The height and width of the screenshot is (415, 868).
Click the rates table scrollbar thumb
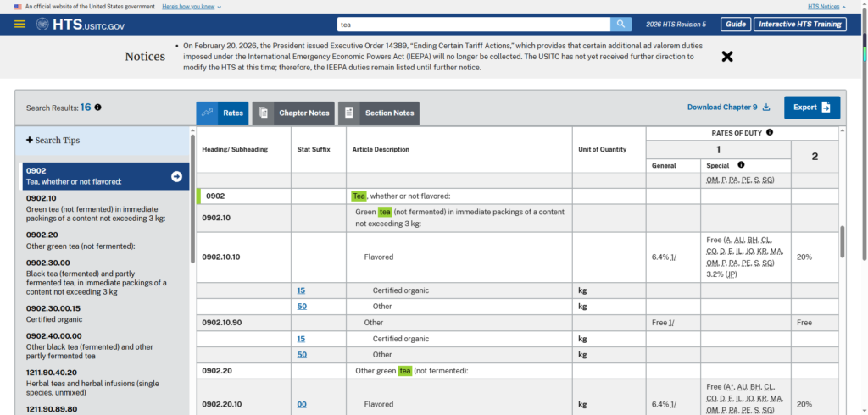[x=843, y=242]
